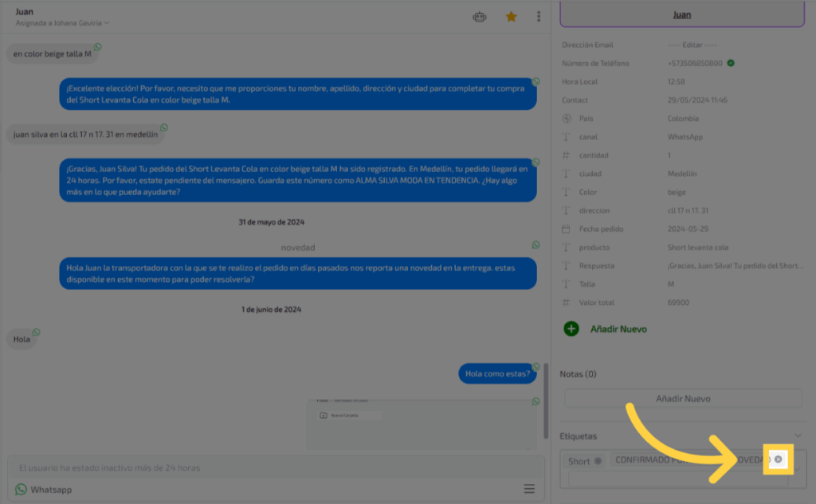Click the Añadir Nuevo button under Notas
816x504 pixels.
pyautogui.click(x=683, y=398)
